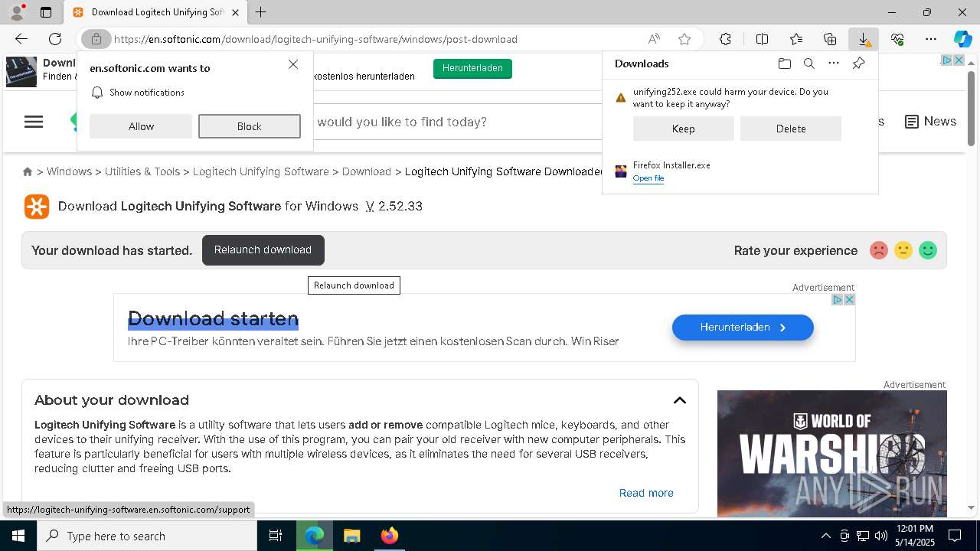This screenshot has width=980, height=551.
Task: Block notifications from en.softonic.com
Action: 250,126
